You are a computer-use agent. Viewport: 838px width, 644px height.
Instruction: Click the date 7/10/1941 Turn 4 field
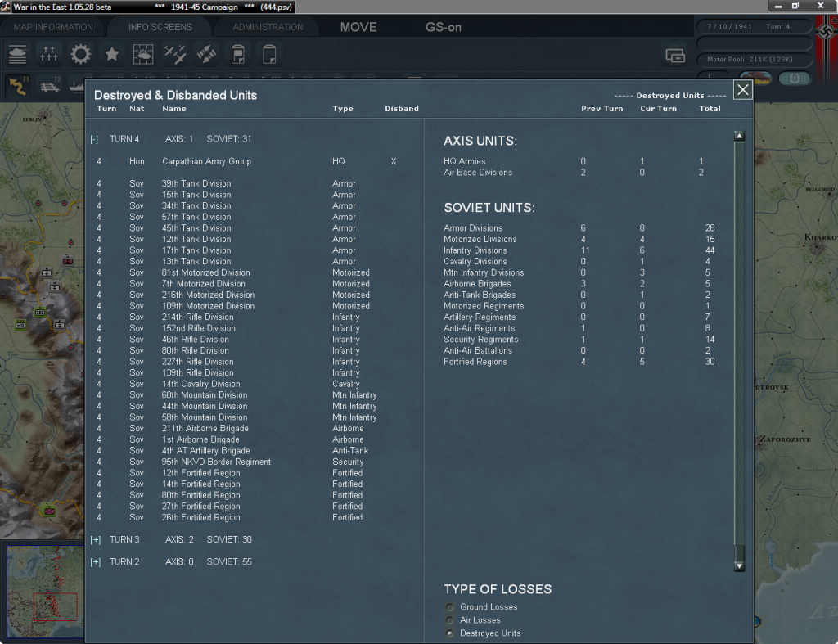point(754,26)
